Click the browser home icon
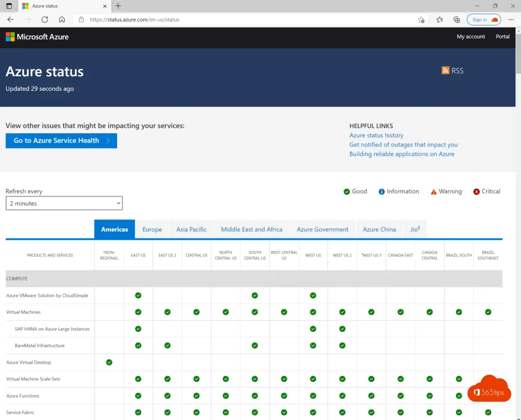521x420 pixels. point(62,20)
